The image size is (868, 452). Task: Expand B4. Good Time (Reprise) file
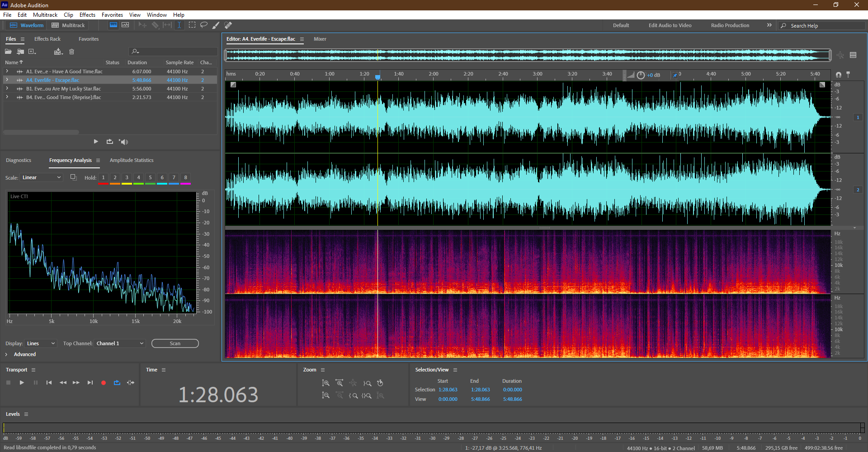(7, 97)
